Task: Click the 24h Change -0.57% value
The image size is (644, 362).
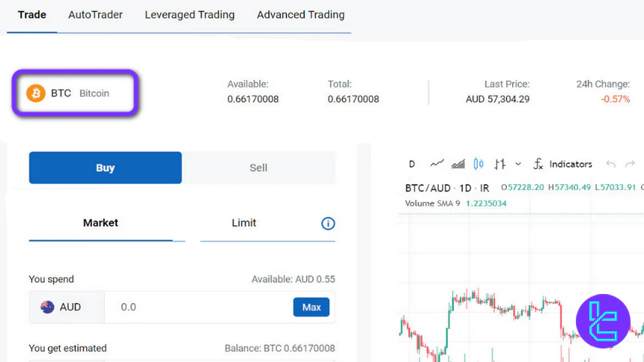Action: tap(616, 99)
